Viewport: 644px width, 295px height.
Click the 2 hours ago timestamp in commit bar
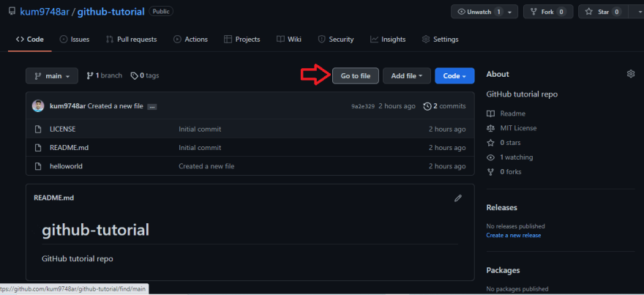[397, 106]
